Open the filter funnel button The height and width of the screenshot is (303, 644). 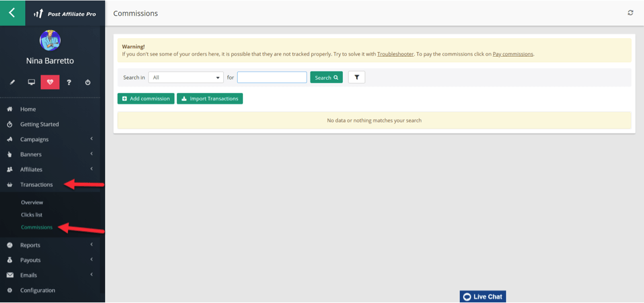[x=357, y=77]
